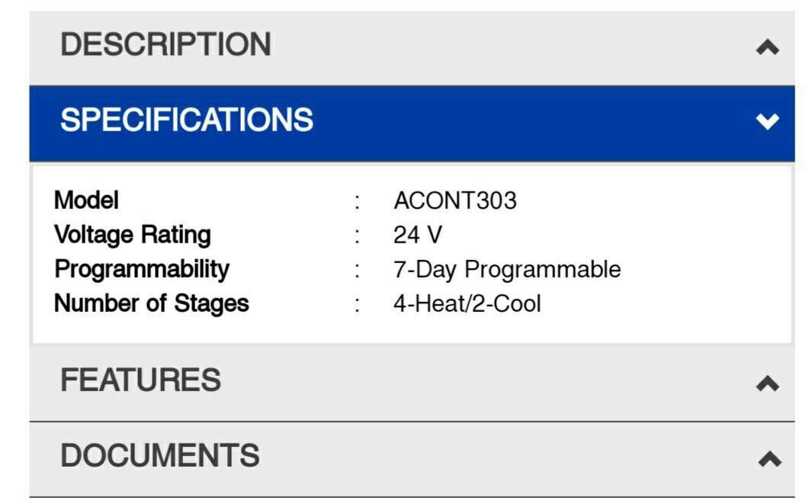The image size is (812, 504).
Task: Click the 4-Heat/2-Cool value
Action: tap(467, 303)
